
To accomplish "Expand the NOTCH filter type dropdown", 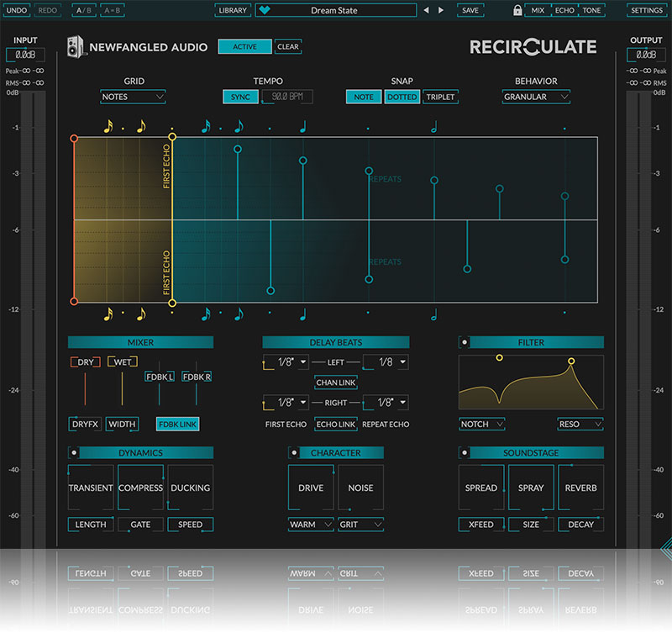I will pos(482,424).
